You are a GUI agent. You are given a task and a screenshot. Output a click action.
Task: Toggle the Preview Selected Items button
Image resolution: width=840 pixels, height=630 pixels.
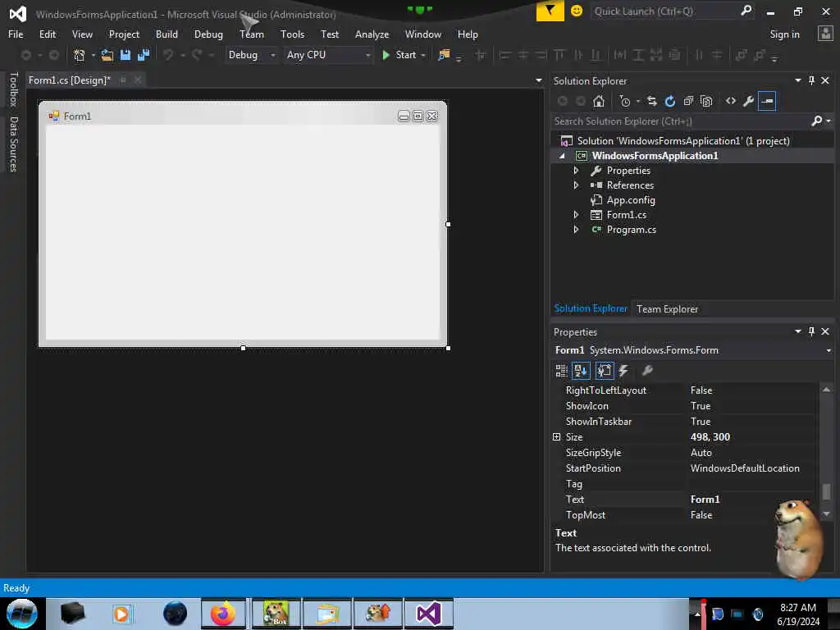[767, 101]
